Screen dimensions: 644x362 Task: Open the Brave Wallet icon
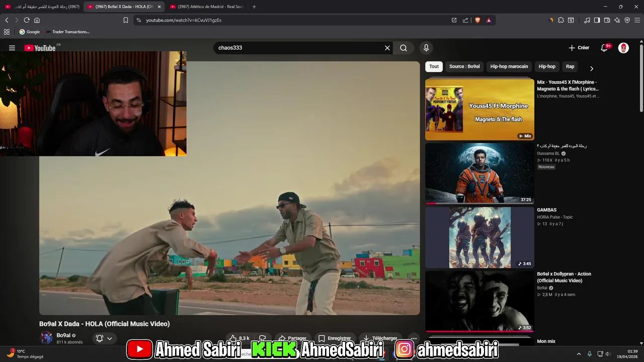point(607,20)
